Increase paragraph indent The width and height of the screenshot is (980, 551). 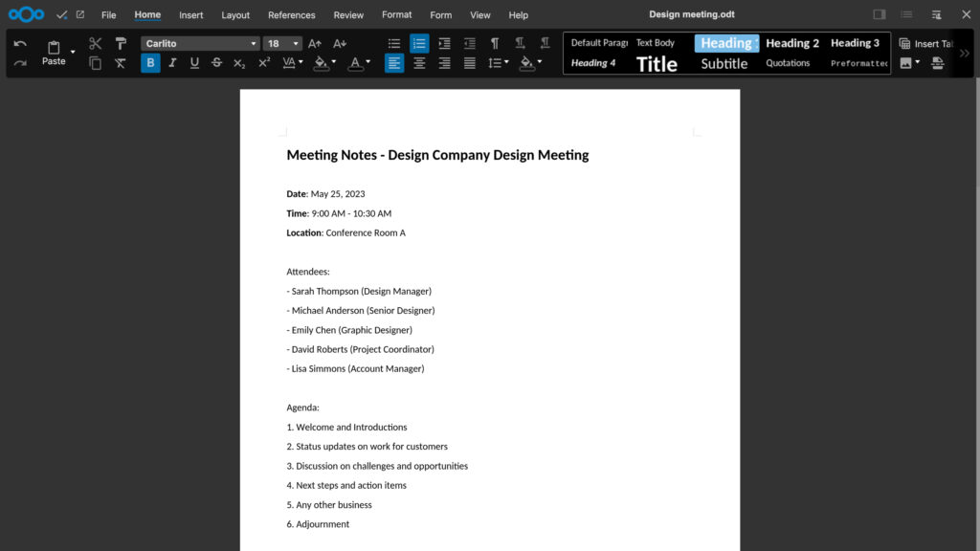(x=444, y=43)
